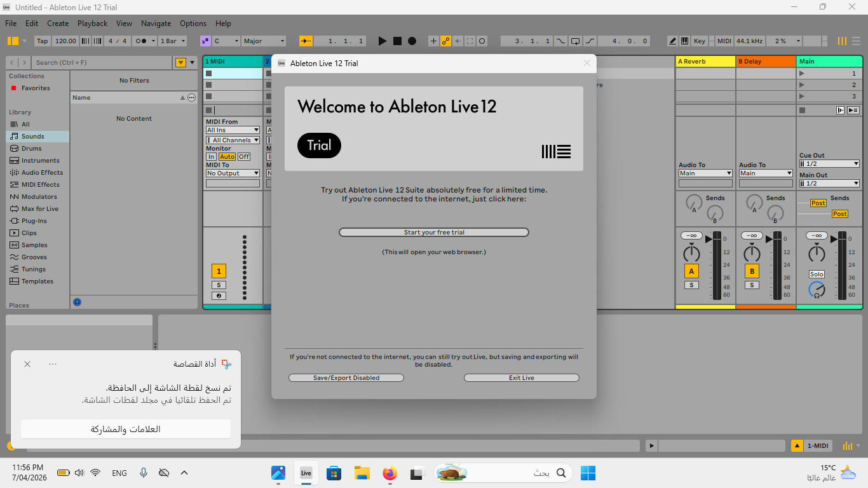
Task: Open the scale mode Major dropdown
Action: [264, 41]
